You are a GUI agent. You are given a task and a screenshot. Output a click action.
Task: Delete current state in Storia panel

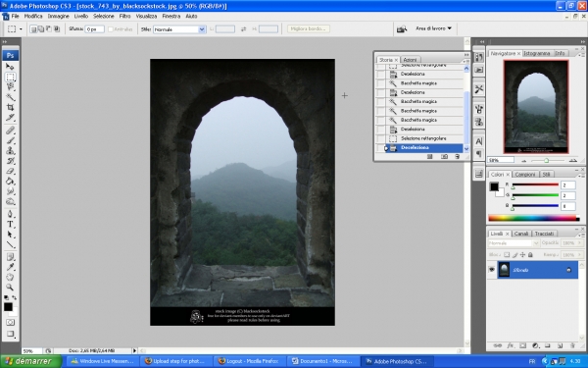point(457,157)
